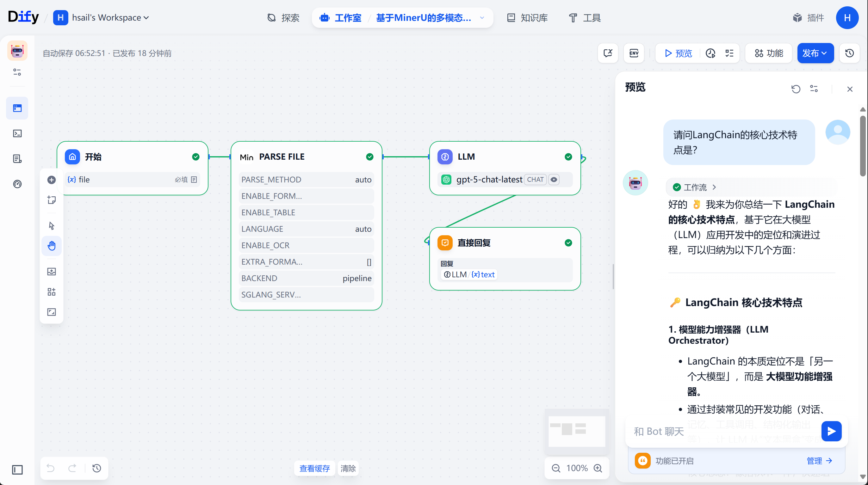Screen dimensions: 868x485
Task: Open the 功能 features panel
Action: [x=769, y=53]
